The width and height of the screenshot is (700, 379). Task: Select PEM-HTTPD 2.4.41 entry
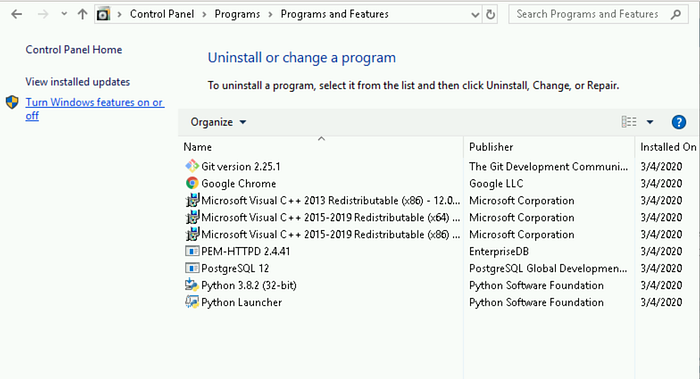[x=246, y=251]
